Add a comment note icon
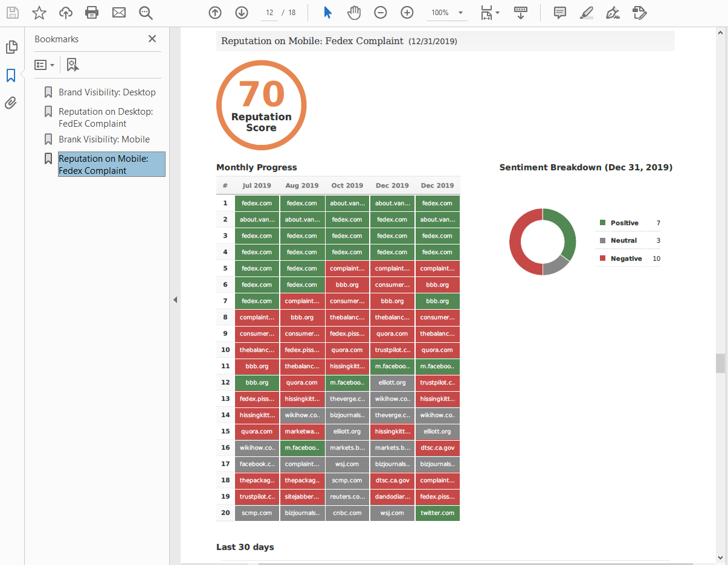This screenshot has width=728, height=565. 560,12
